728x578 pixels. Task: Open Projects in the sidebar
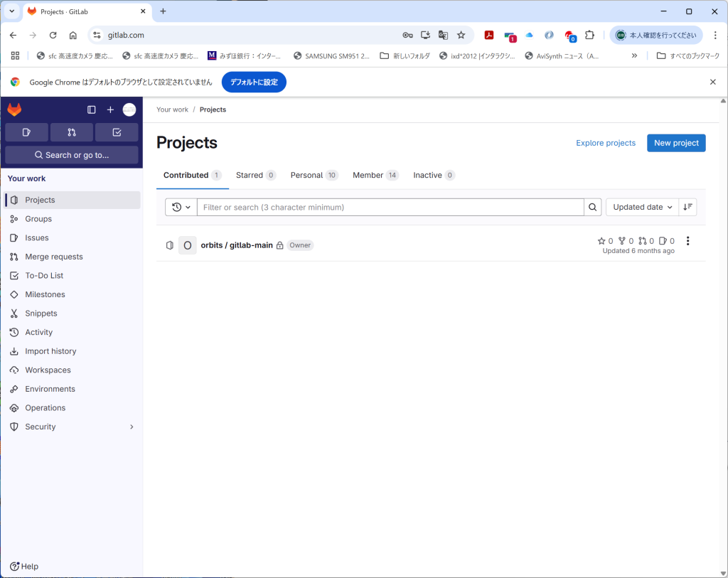pos(73,200)
